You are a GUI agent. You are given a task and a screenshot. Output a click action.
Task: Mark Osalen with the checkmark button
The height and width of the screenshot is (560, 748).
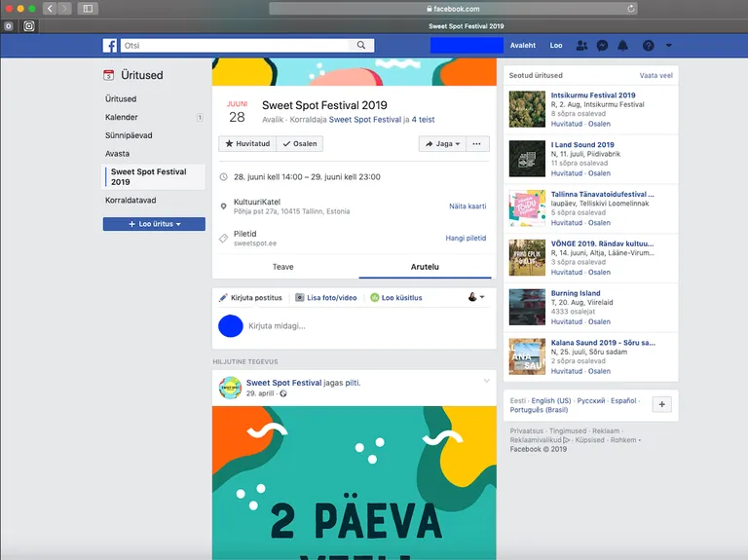coord(300,143)
